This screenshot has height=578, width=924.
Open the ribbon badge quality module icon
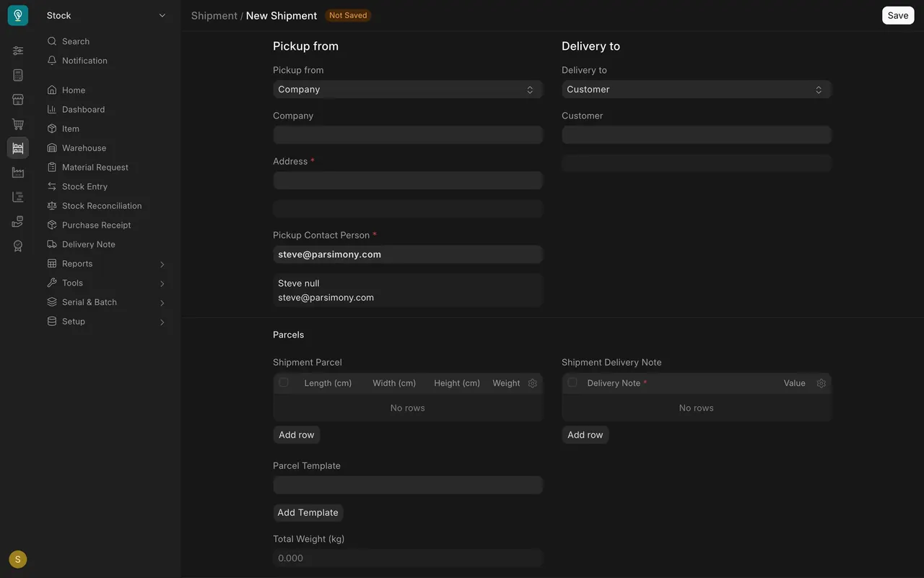point(18,246)
